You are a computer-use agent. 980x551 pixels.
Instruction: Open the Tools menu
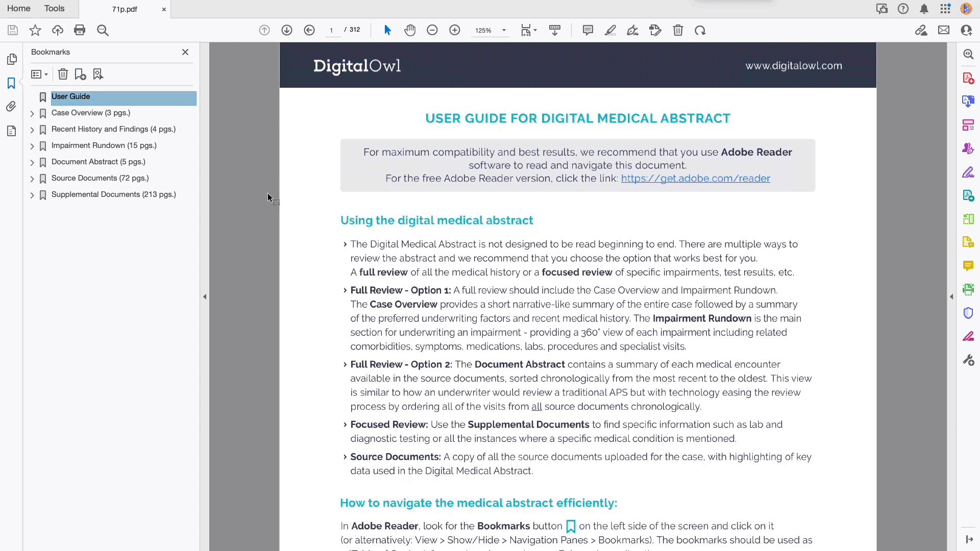click(54, 8)
